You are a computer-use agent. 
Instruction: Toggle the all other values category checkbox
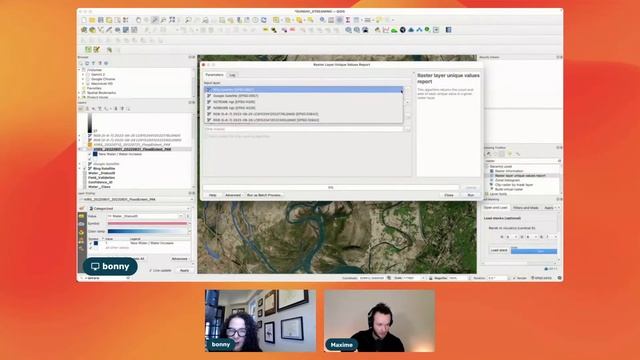point(91,248)
